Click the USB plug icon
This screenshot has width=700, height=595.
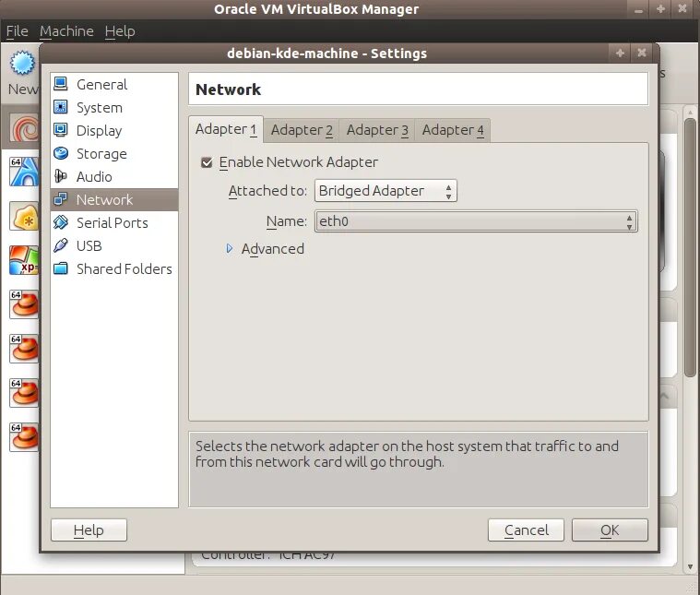(x=61, y=245)
